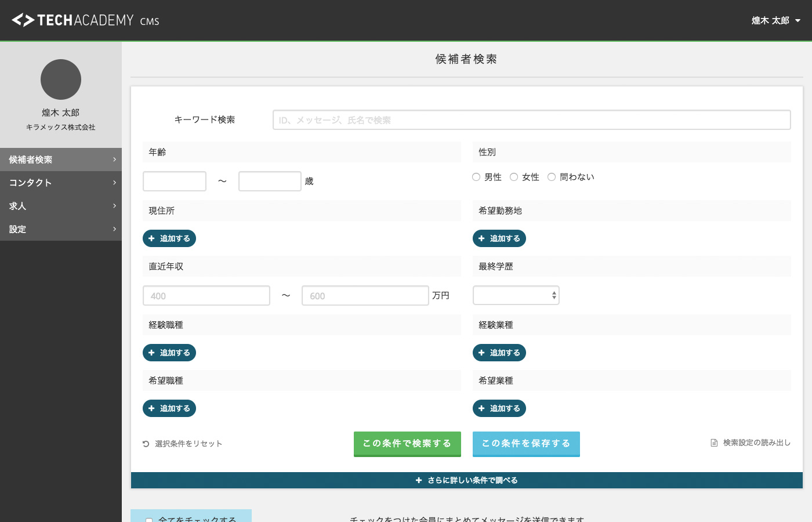Add a 希望勤務地 condition

pyautogui.click(x=499, y=238)
